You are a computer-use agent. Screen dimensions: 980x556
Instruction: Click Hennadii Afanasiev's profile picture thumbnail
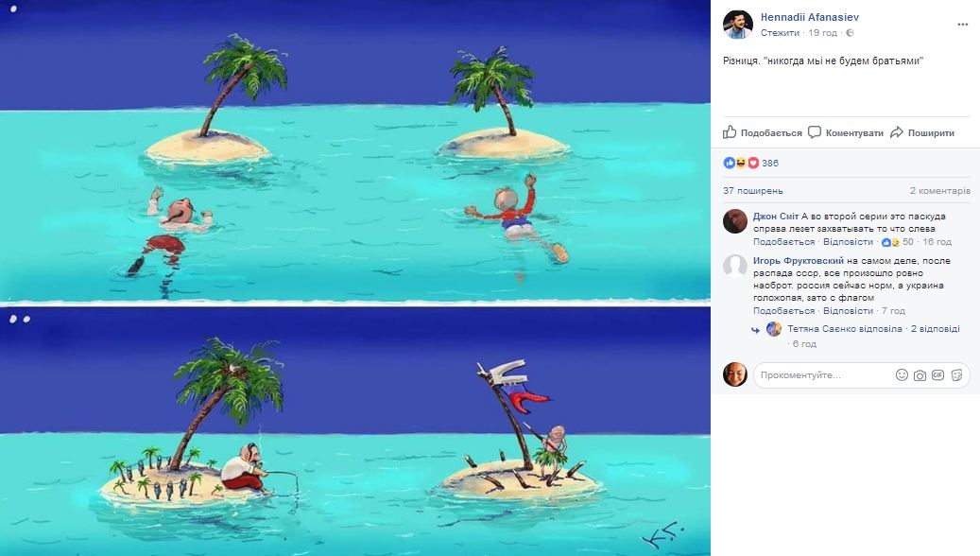click(738, 25)
